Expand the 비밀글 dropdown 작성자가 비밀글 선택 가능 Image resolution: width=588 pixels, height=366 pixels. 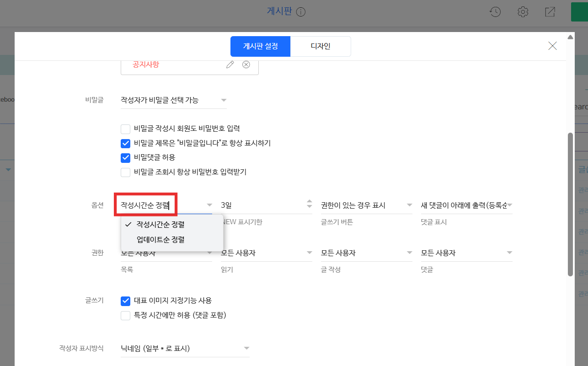pos(174,100)
